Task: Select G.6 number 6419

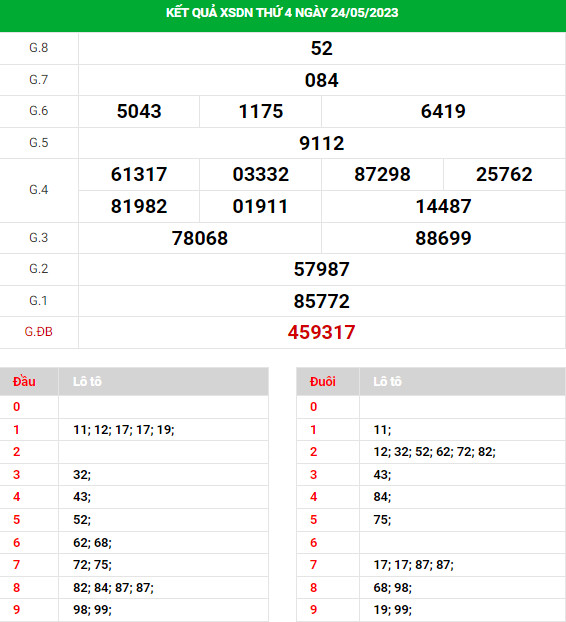Action: [443, 111]
